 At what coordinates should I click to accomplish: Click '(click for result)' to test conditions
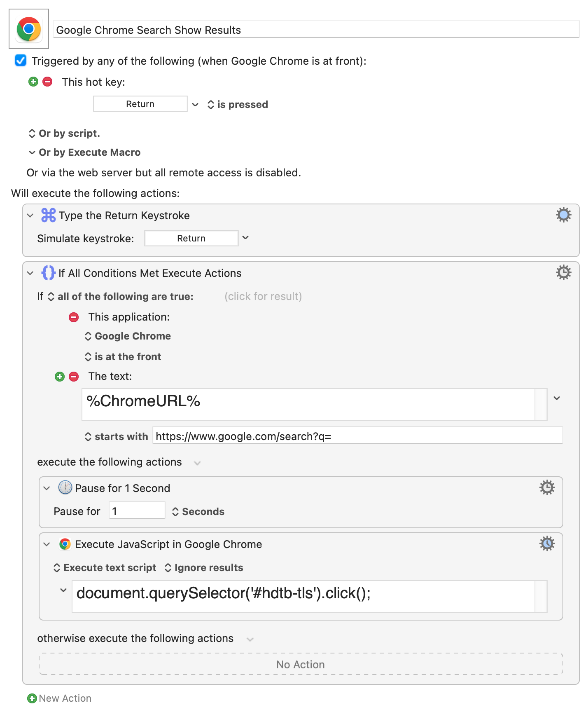point(263,296)
